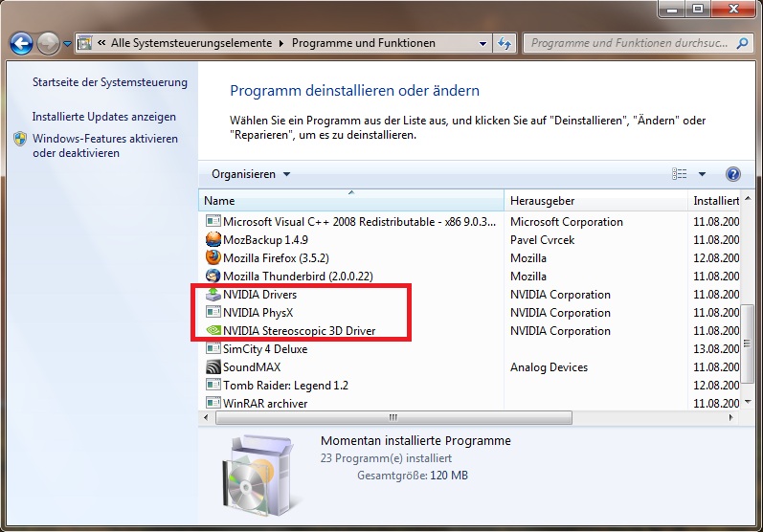Sort by the Installiert column header
This screenshot has height=532, width=763.
[x=716, y=200]
